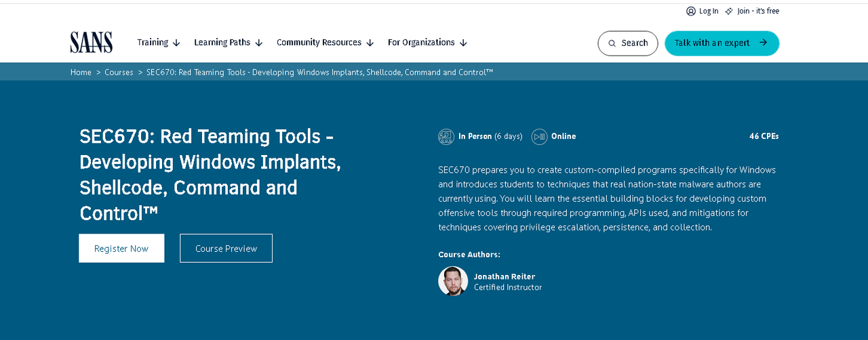Click Talk with an expert button
This screenshot has height=340, width=868.
point(722,43)
